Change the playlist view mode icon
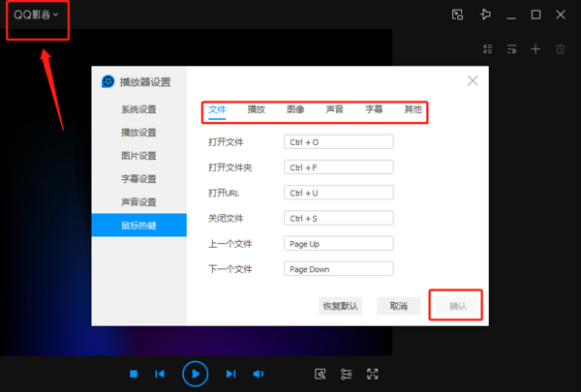The image size is (581, 392). tap(487, 48)
